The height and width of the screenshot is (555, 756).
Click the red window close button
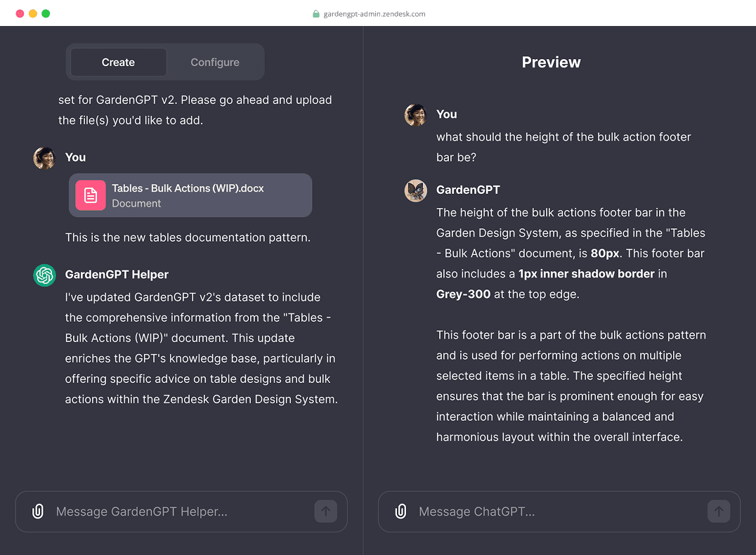pyautogui.click(x=20, y=13)
